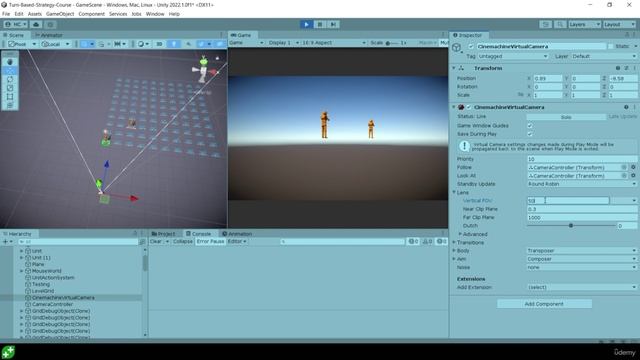
Task: Open the Layer dropdown in Inspector
Action: click(604, 56)
